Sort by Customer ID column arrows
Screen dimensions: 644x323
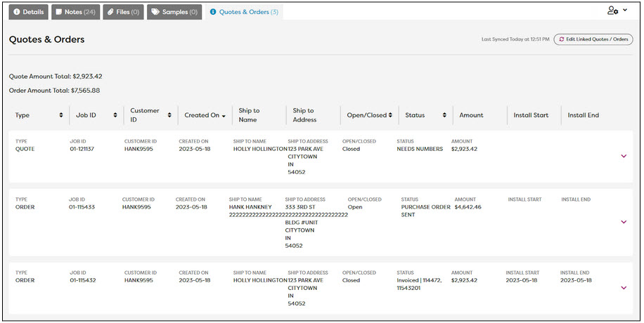[169, 115]
